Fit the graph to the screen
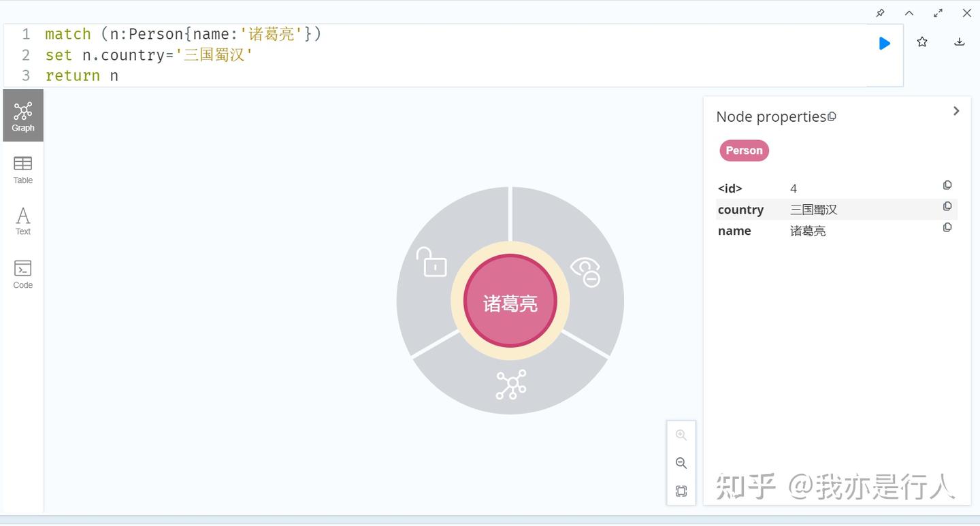The width and height of the screenshot is (980, 526). 681,491
